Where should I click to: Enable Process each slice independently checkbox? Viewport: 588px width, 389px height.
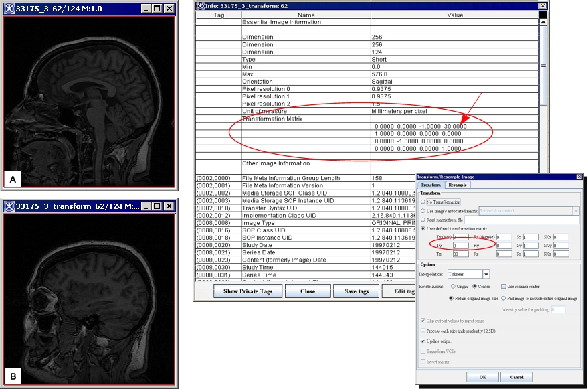[x=423, y=331]
